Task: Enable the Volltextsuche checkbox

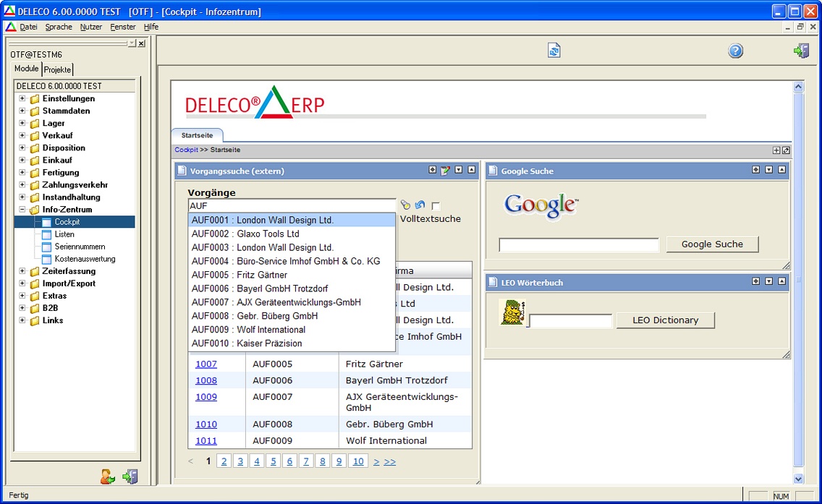Action: pyautogui.click(x=436, y=206)
